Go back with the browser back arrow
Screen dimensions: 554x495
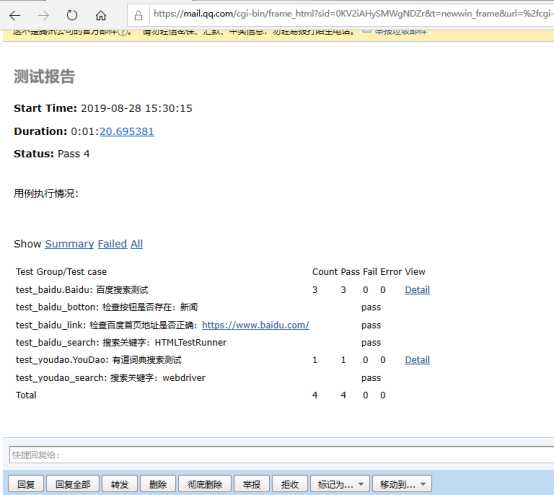[x=14, y=16]
